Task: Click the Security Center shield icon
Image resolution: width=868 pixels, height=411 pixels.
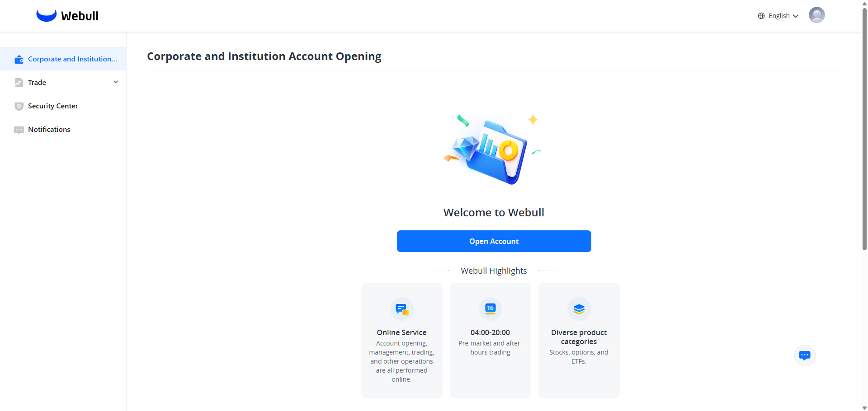Action: [19, 106]
